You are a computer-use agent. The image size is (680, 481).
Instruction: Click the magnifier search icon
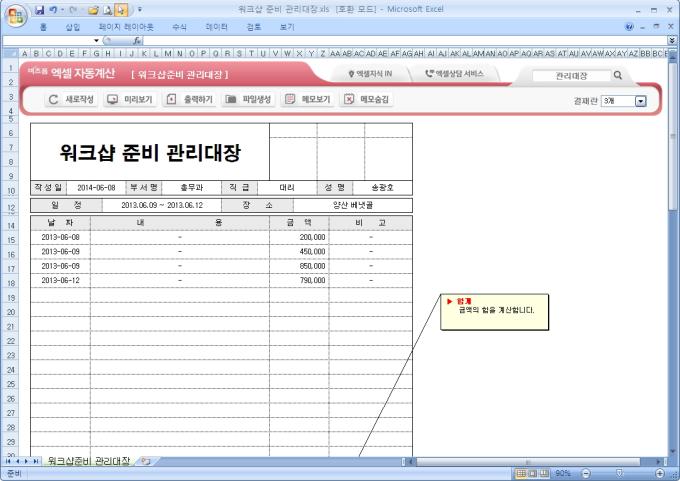[x=618, y=75]
